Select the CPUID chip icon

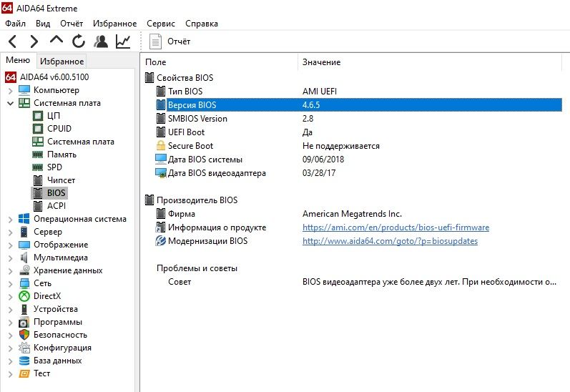tap(38, 128)
